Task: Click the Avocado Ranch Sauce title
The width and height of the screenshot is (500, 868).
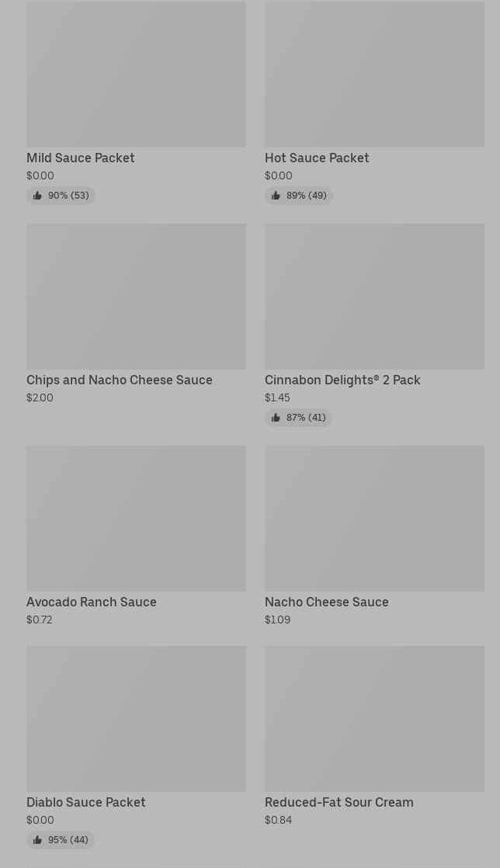Action: (x=92, y=602)
